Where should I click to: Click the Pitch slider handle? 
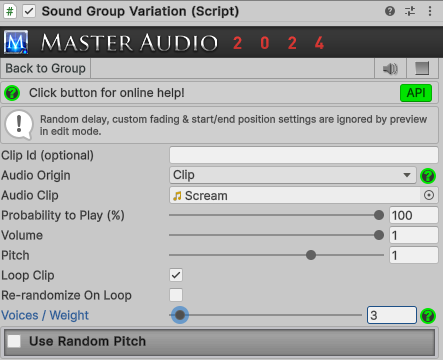tap(311, 255)
